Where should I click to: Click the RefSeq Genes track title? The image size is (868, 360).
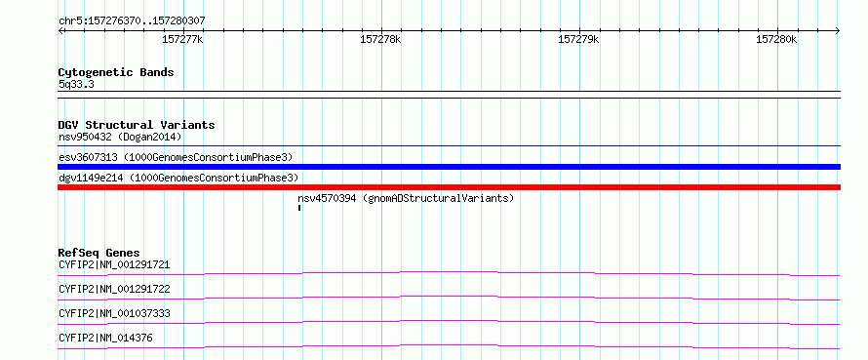[x=99, y=253]
